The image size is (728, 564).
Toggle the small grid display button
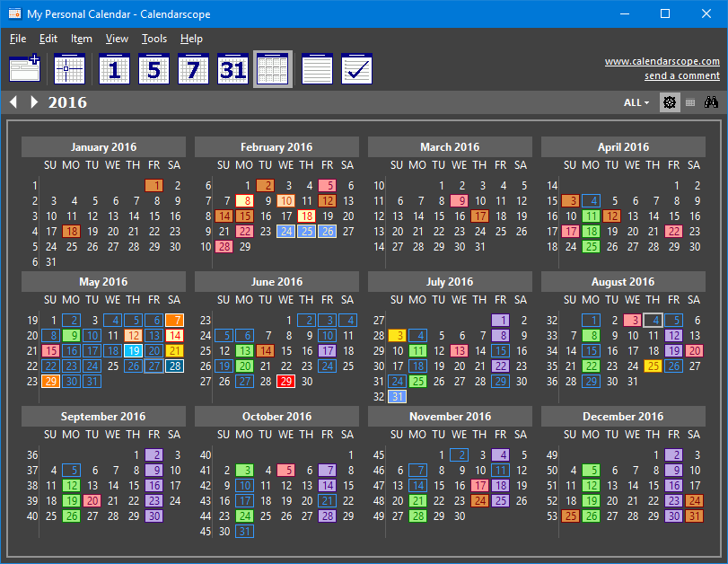click(690, 102)
